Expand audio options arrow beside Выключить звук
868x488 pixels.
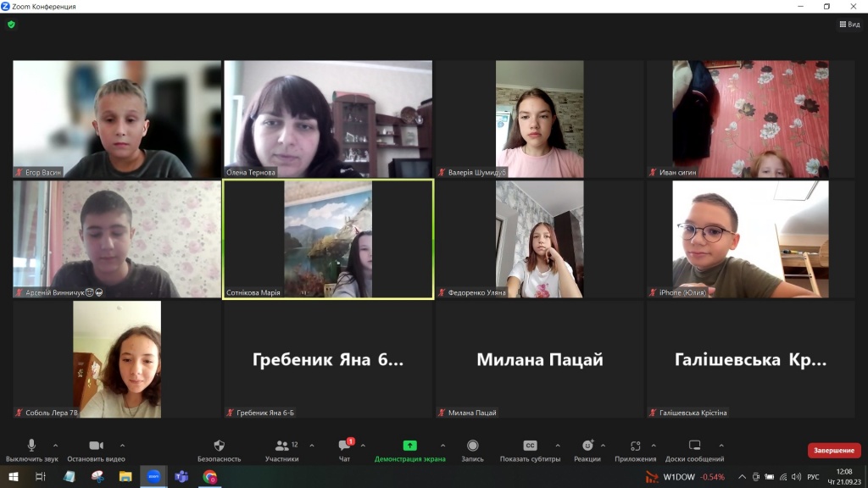coord(56,446)
